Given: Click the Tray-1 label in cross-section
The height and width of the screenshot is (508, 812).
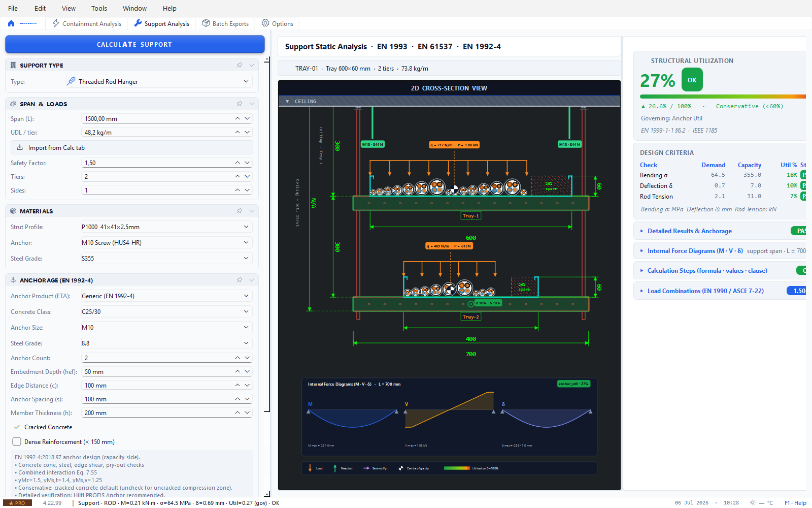Looking at the screenshot, I should [x=471, y=215].
